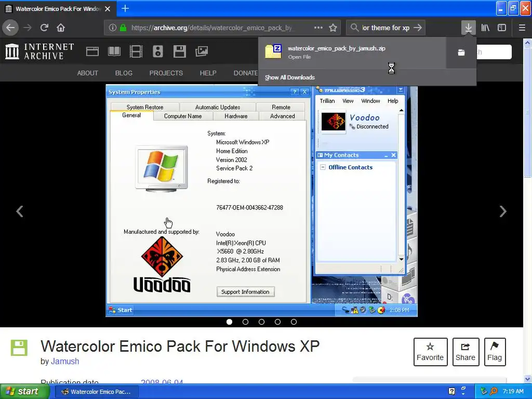This screenshot has width=532, height=399.
Task: Click the help question mark tray icon
Action: [451, 392]
